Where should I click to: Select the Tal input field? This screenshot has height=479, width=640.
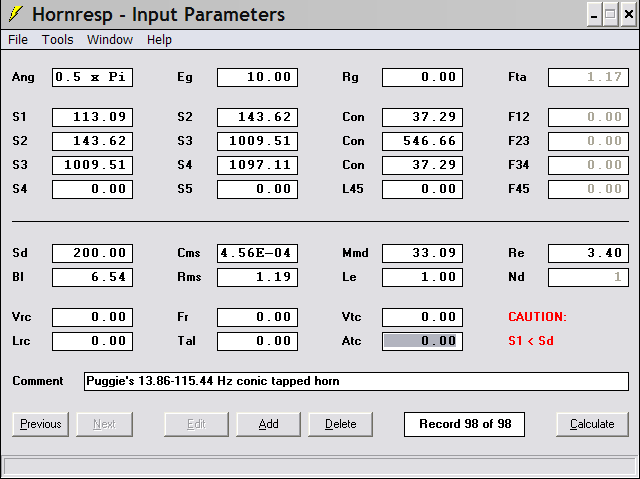coord(258,342)
